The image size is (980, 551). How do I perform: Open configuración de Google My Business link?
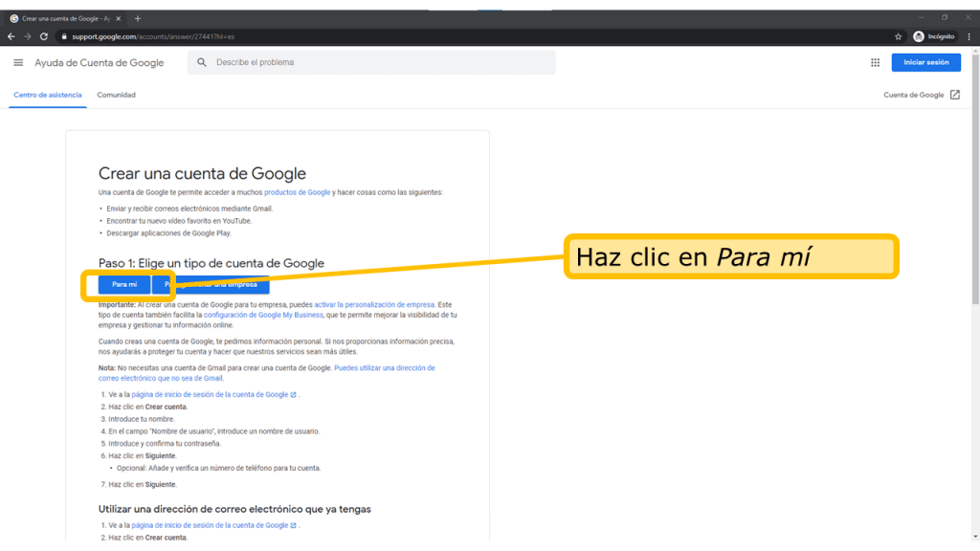pos(263,315)
